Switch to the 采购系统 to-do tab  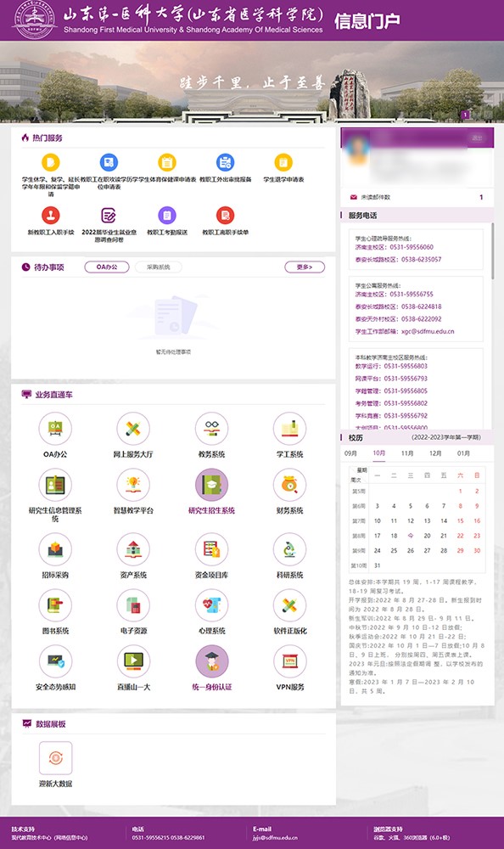point(158,267)
